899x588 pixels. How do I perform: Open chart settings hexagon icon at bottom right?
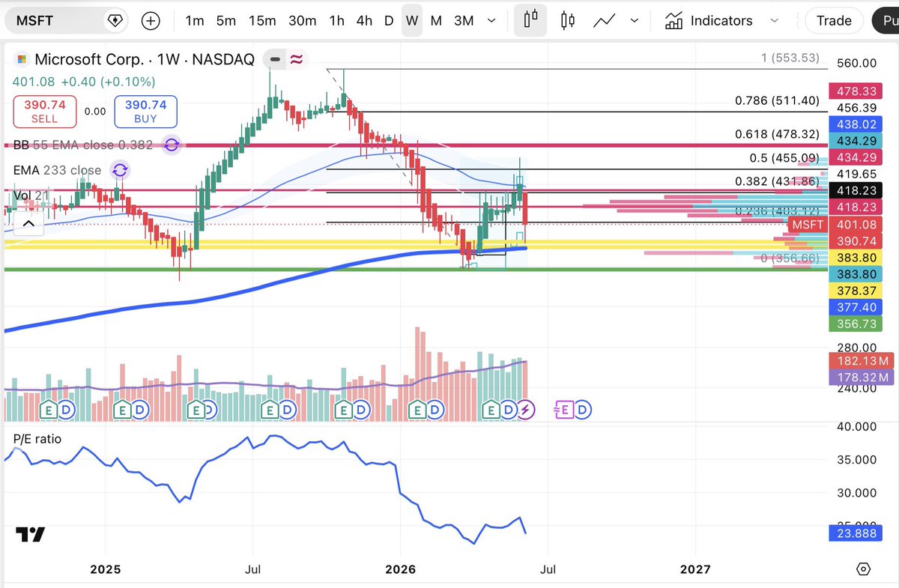tap(864, 569)
